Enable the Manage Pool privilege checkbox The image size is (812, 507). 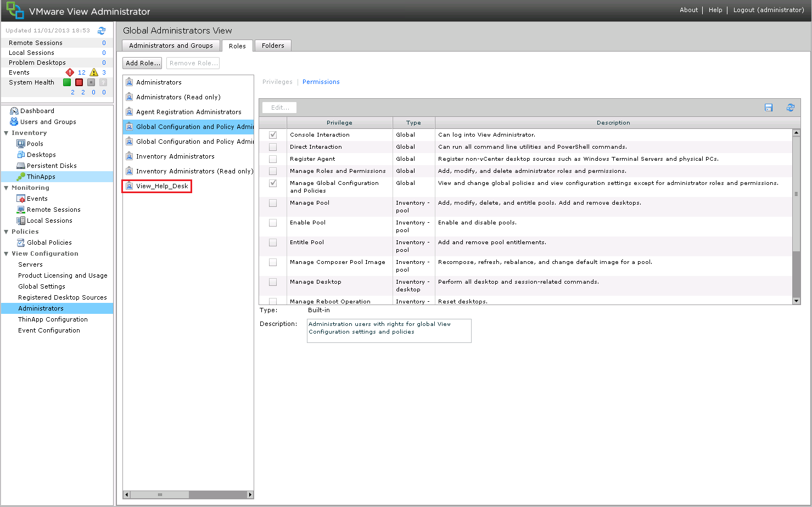tap(273, 203)
